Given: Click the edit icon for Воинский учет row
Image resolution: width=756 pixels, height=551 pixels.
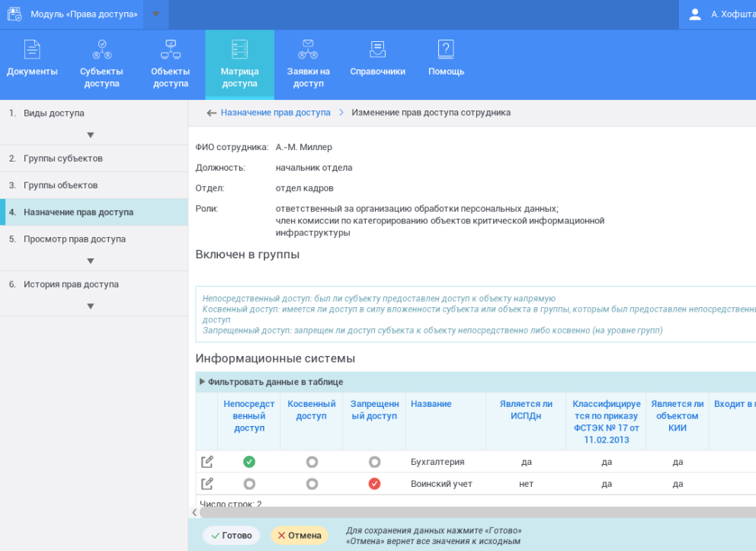Looking at the screenshot, I should tap(206, 483).
